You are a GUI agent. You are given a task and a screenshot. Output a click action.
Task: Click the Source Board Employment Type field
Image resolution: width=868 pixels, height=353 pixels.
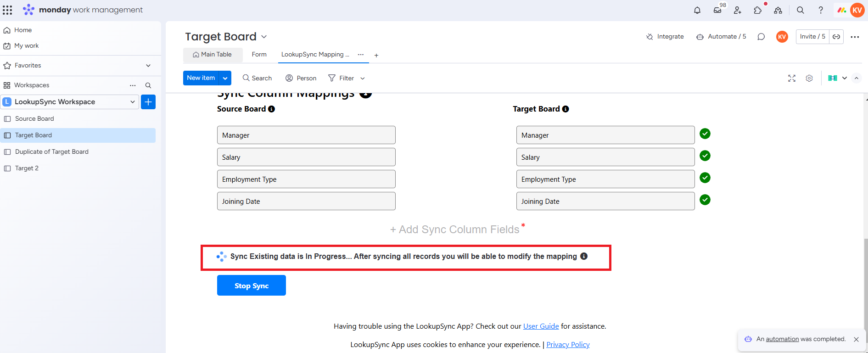(306, 179)
